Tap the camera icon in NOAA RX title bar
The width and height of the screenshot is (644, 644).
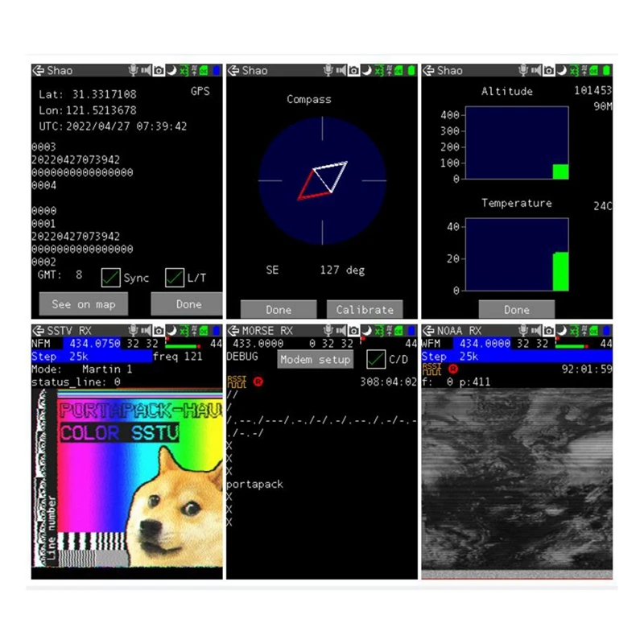(x=549, y=331)
